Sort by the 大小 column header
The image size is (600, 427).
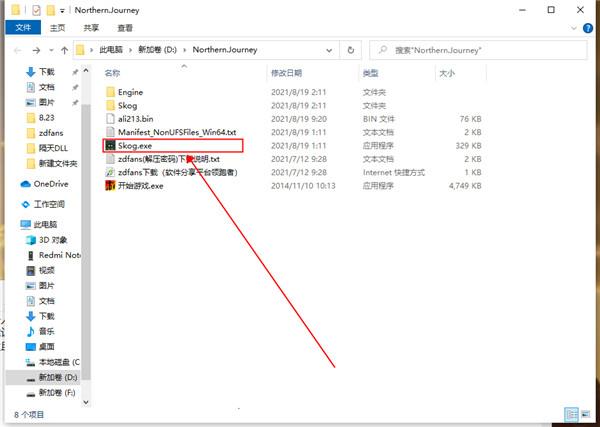[447, 73]
